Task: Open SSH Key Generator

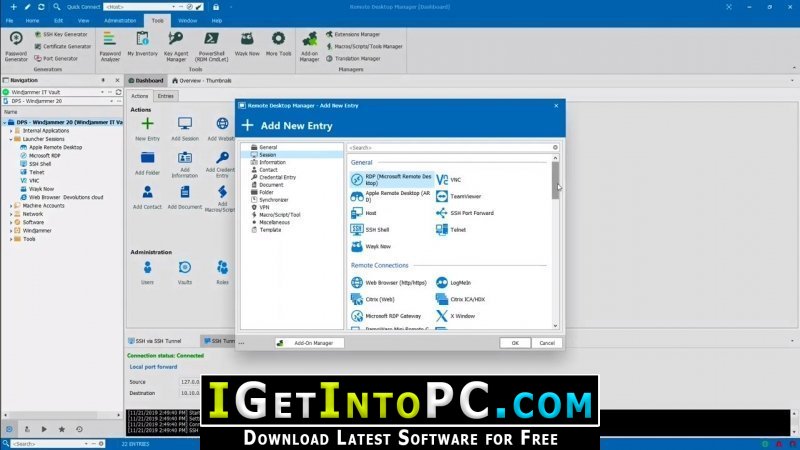Action: [61, 34]
